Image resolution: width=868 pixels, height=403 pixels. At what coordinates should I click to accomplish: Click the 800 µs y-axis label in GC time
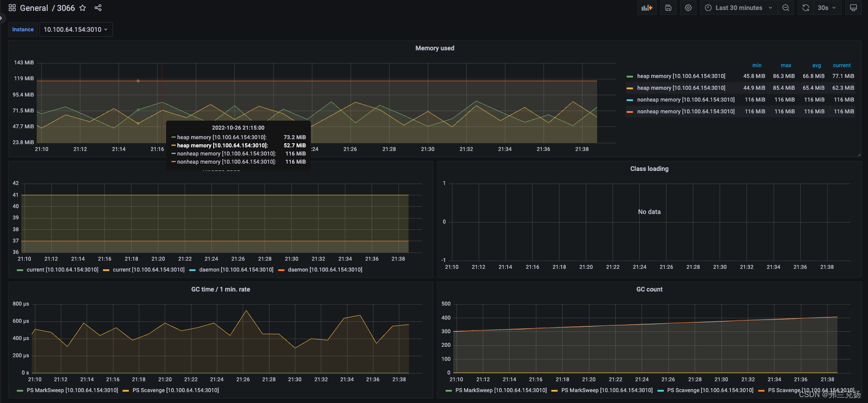21,304
